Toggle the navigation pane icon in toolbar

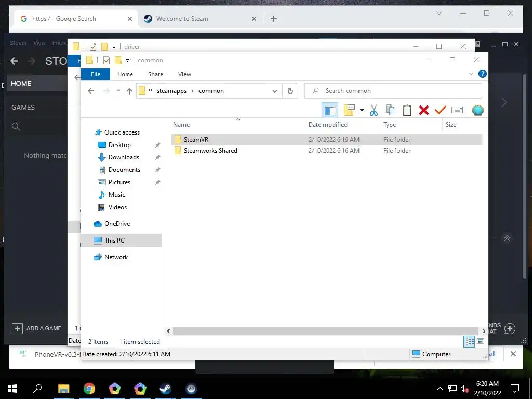click(330, 110)
